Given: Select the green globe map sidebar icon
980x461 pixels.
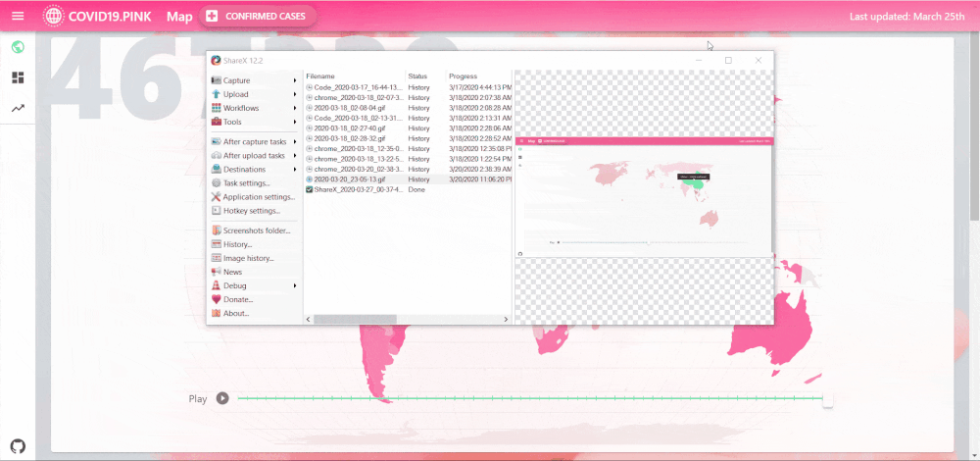Looking at the screenshot, I should pyautogui.click(x=18, y=47).
